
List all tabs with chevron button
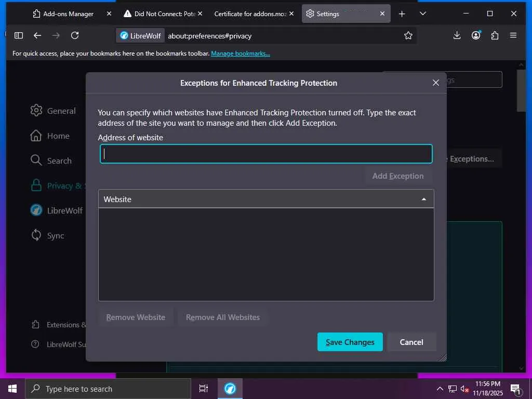click(x=423, y=14)
